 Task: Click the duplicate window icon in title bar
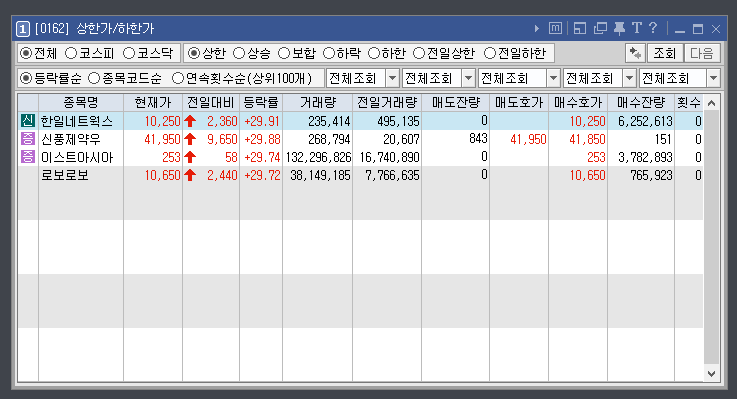(600, 28)
